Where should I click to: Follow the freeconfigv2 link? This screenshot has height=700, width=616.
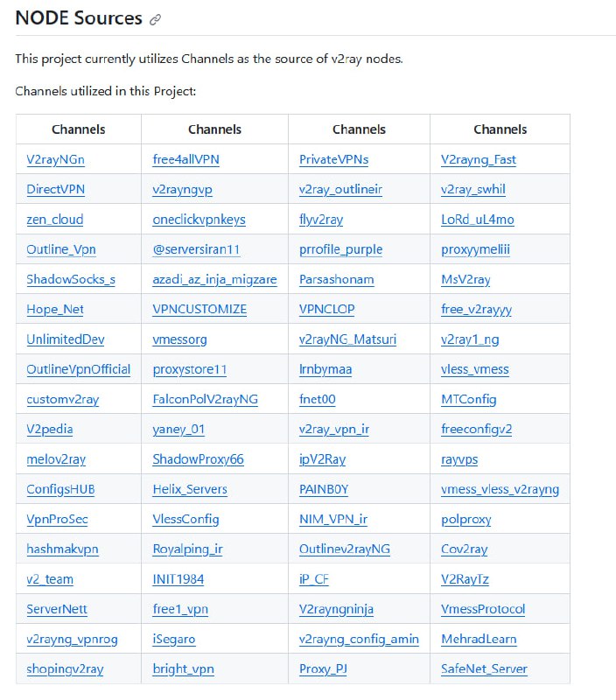[477, 429]
